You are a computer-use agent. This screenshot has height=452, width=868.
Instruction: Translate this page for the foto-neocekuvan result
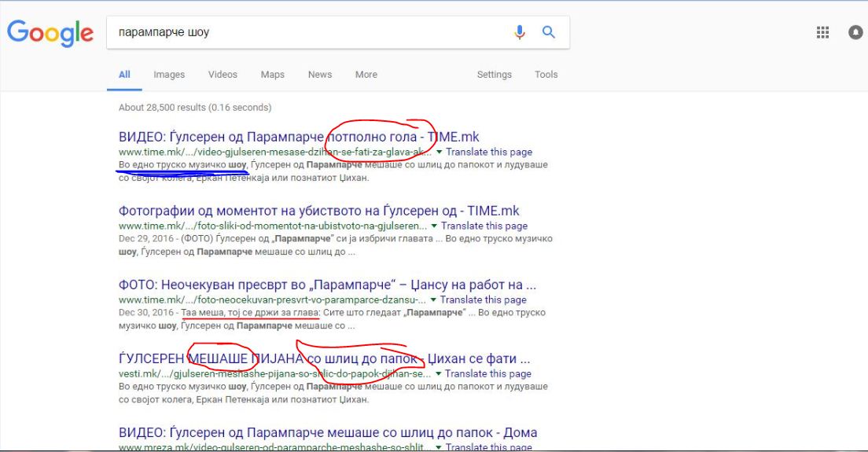pos(483,299)
